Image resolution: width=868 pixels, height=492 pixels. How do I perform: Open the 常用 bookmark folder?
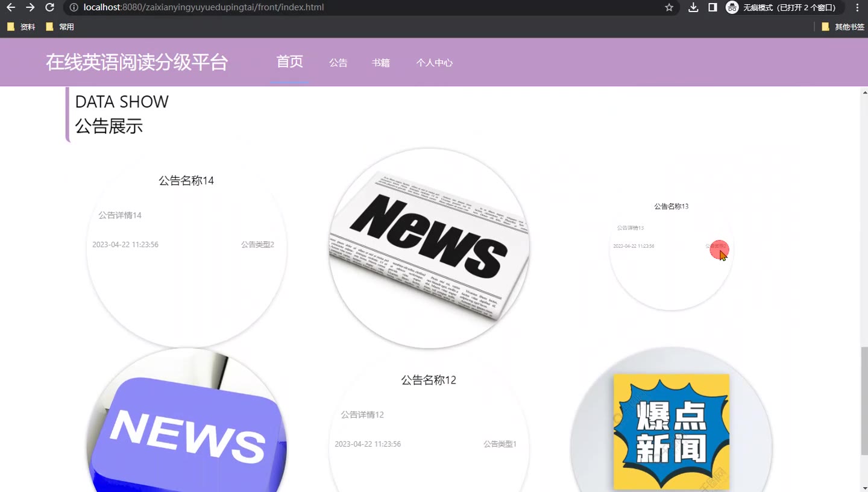60,27
